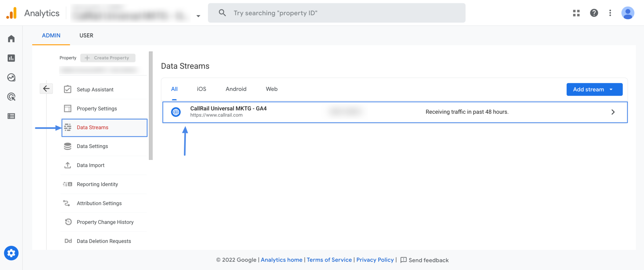Open Reporting Identity menu item
644x270 pixels.
(104, 184)
